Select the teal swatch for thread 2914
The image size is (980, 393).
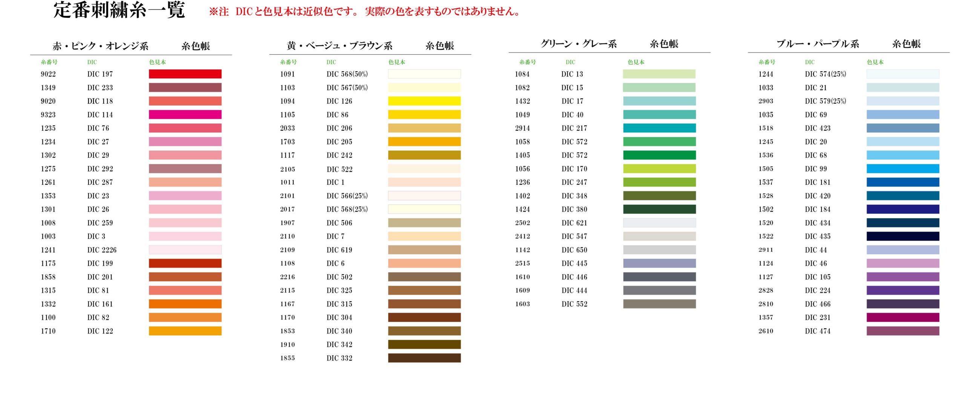click(659, 128)
